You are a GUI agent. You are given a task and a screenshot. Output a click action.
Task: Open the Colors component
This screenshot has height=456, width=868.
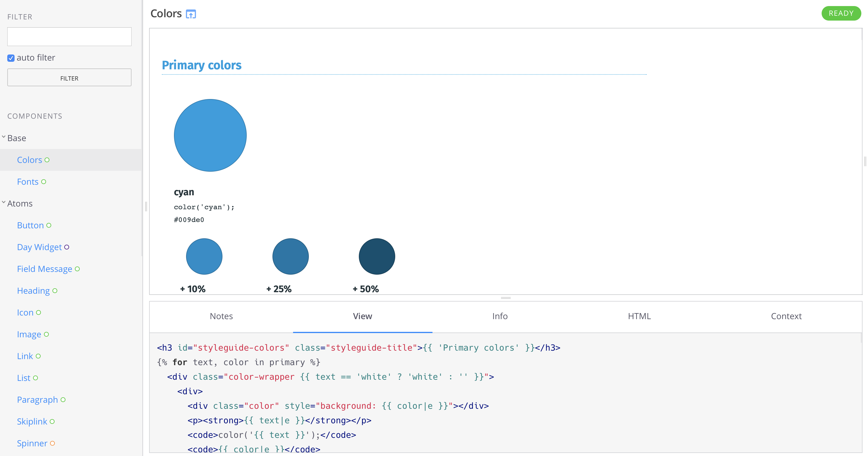tap(30, 160)
